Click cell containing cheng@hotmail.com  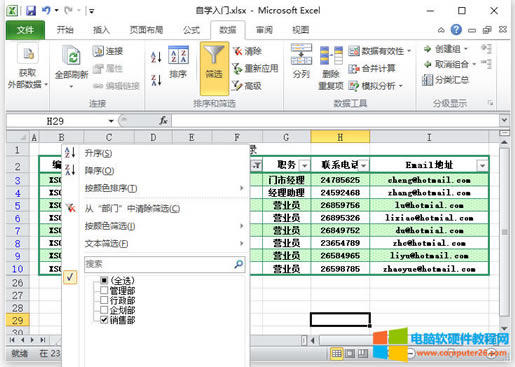click(x=429, y=180)
